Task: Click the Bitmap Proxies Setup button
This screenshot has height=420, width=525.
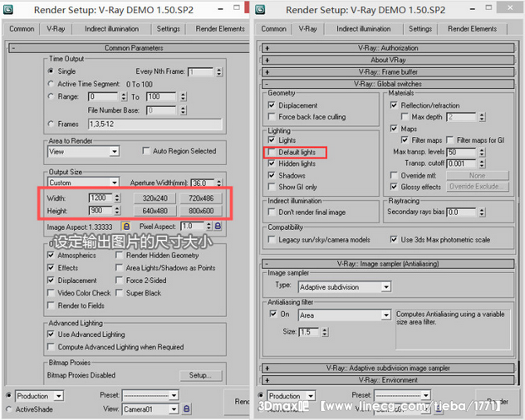Action: (x=200, y=375)
